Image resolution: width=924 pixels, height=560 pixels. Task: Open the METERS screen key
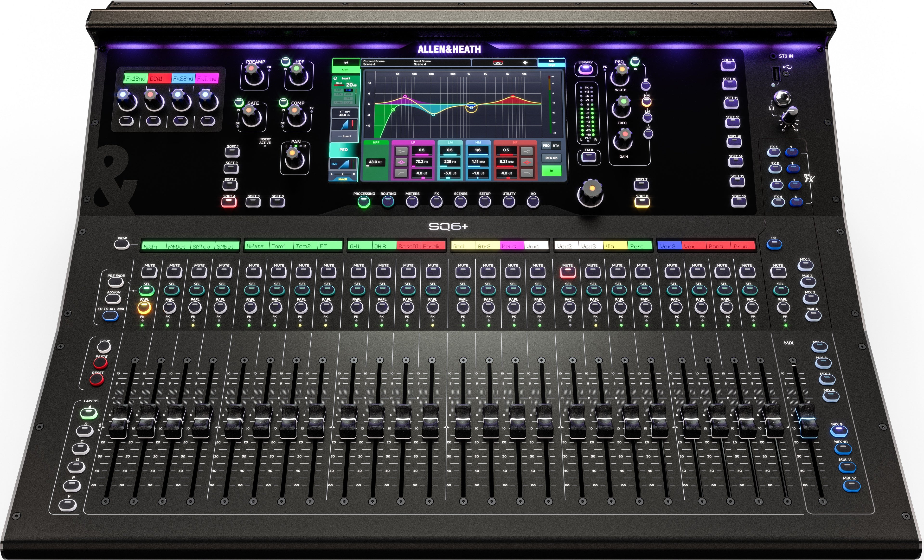coord(412,202)
